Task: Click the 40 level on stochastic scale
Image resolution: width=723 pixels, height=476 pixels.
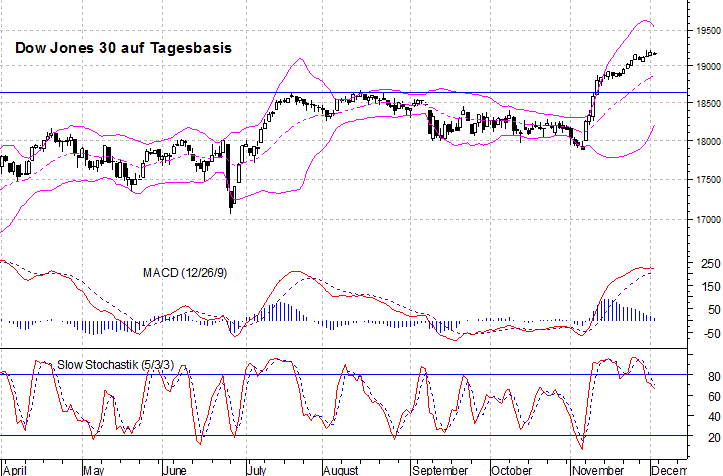Action: [x=714, y=417]
